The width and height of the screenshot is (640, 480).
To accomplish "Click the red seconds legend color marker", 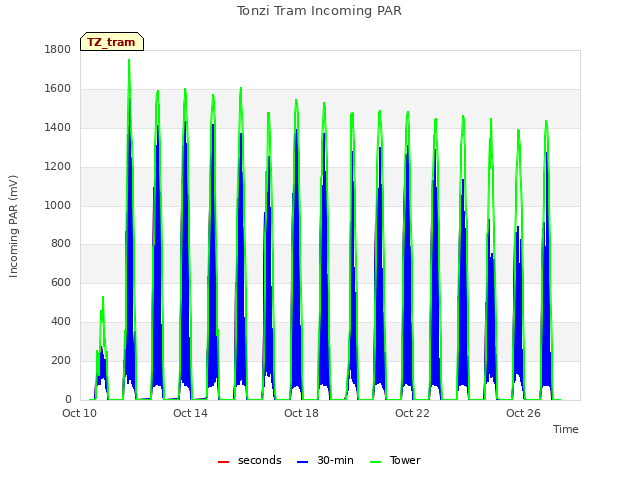I will pyautogui.click(x=223, y=462).
